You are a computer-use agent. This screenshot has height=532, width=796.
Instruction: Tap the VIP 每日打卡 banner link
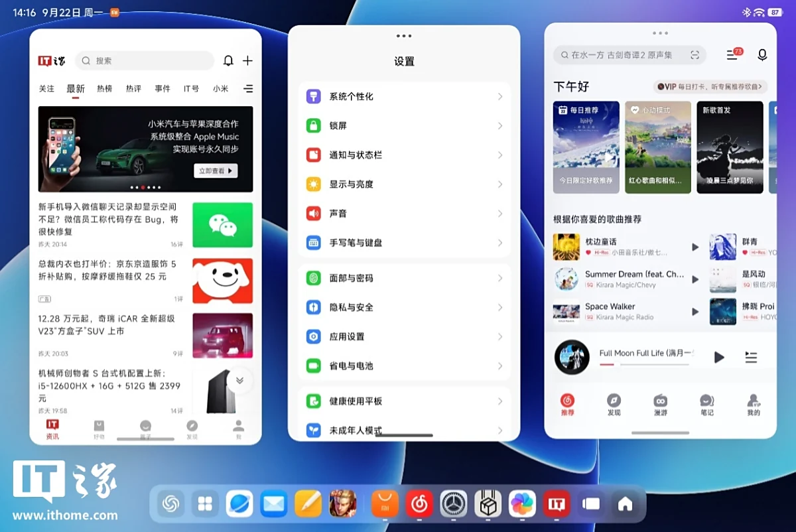click(x=710, y=87)
